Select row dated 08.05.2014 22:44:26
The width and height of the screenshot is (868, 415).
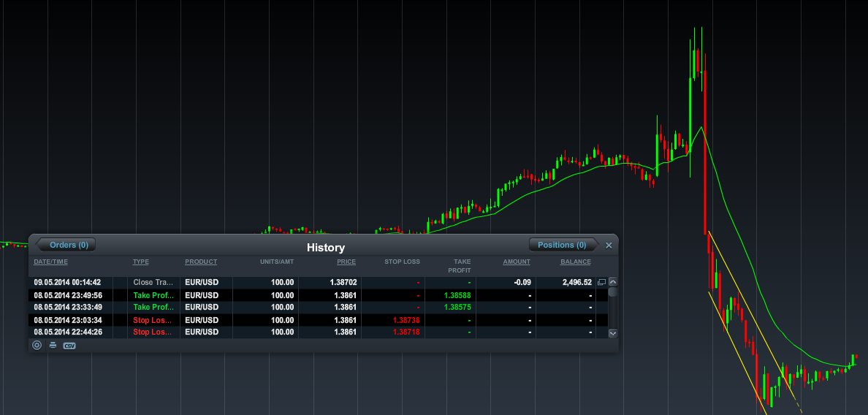click(319, 332)
